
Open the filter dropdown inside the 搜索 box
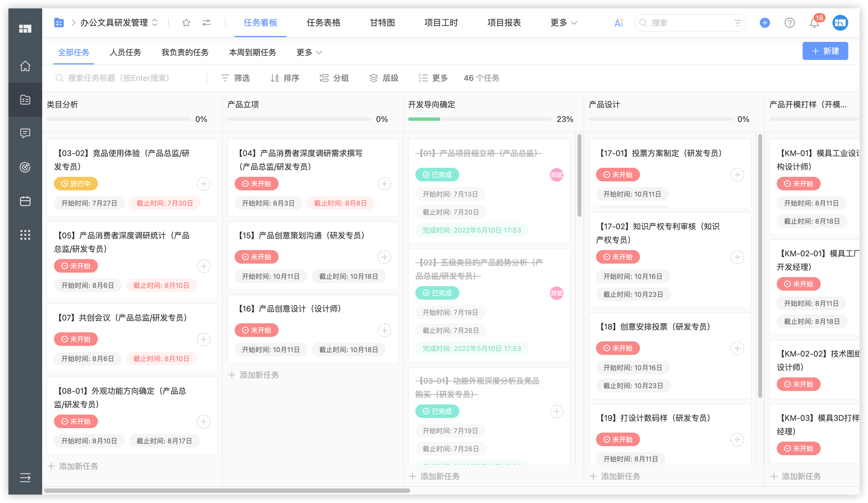point(738,23)
